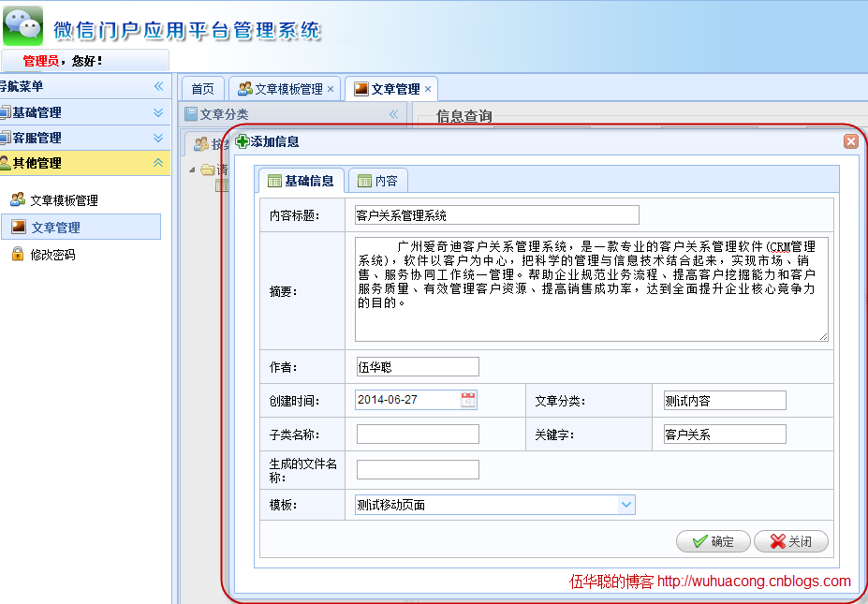The height and width of the screenshot is (604, 868).
Task: Expand the 客服管理 section
Action: point(157,138)
